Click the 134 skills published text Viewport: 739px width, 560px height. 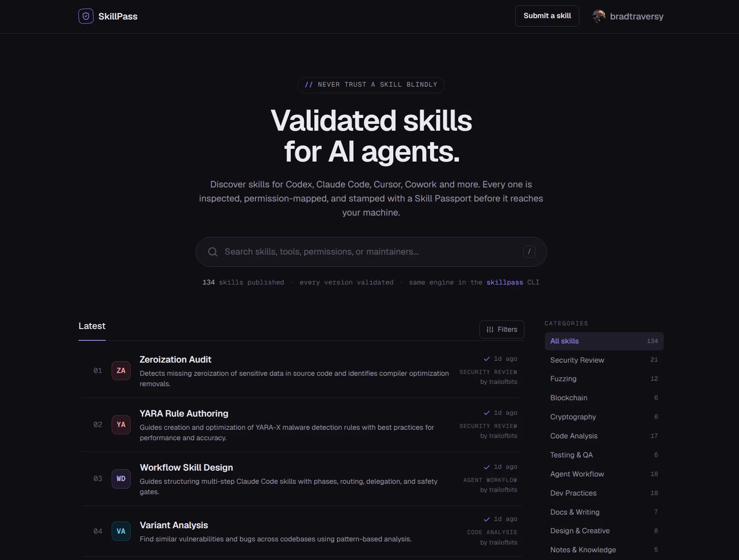pyautogui.click(x=243, y=282)
